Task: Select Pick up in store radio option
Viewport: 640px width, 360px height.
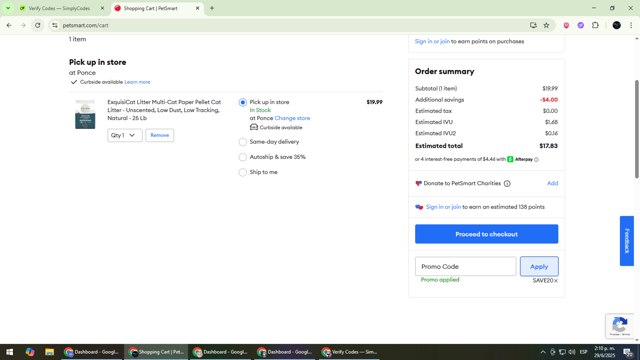Action: coord(242,102)
